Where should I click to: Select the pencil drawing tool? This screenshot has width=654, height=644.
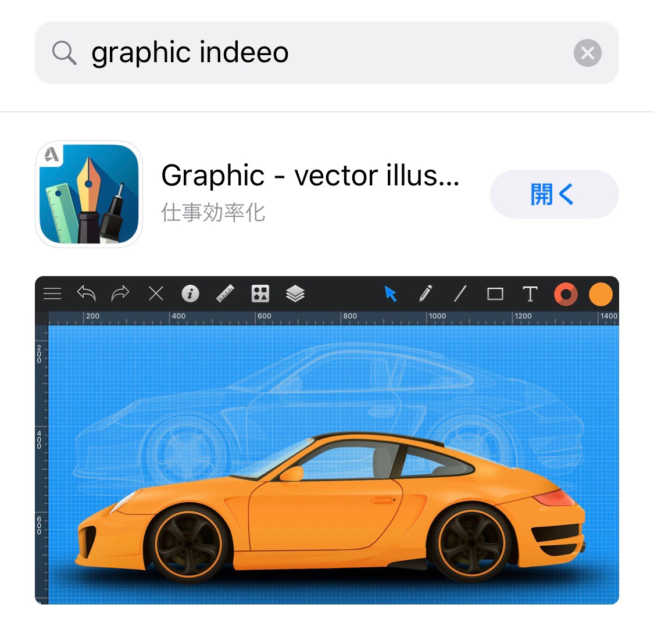(x=426, y=294)
